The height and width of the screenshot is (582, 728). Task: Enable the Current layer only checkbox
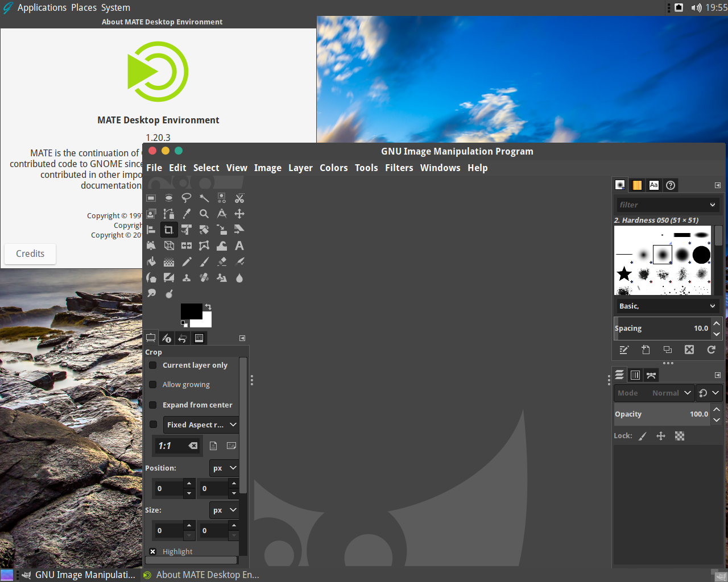coord(153,365)
